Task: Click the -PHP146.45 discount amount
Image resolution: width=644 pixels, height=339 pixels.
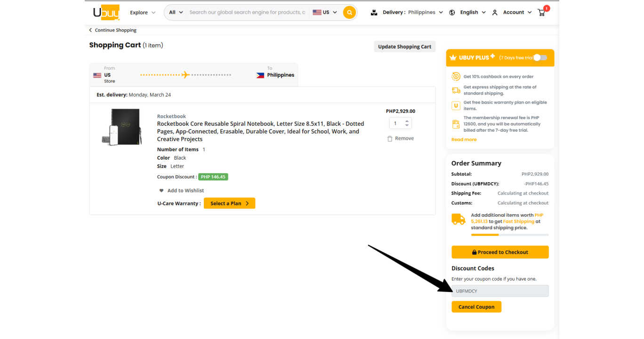Action: [536, 184]
